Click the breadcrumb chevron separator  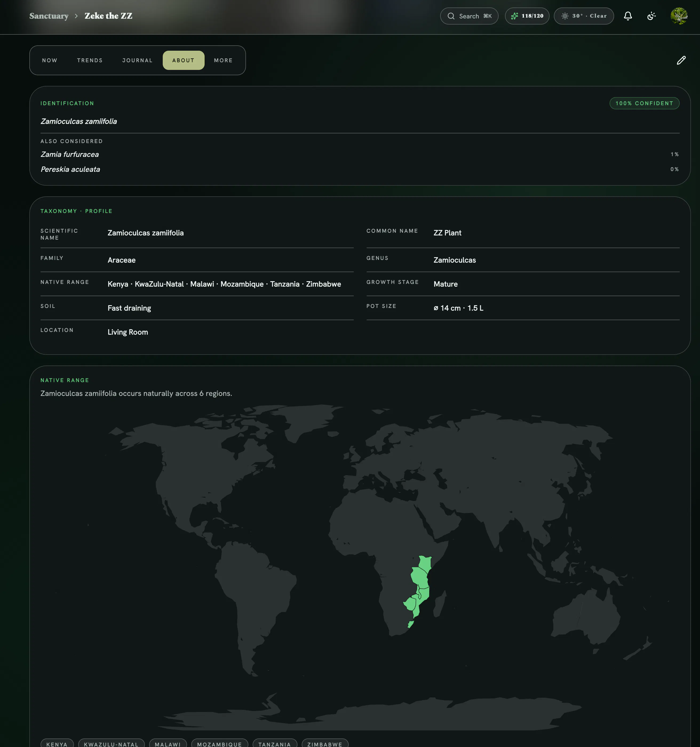76,16
